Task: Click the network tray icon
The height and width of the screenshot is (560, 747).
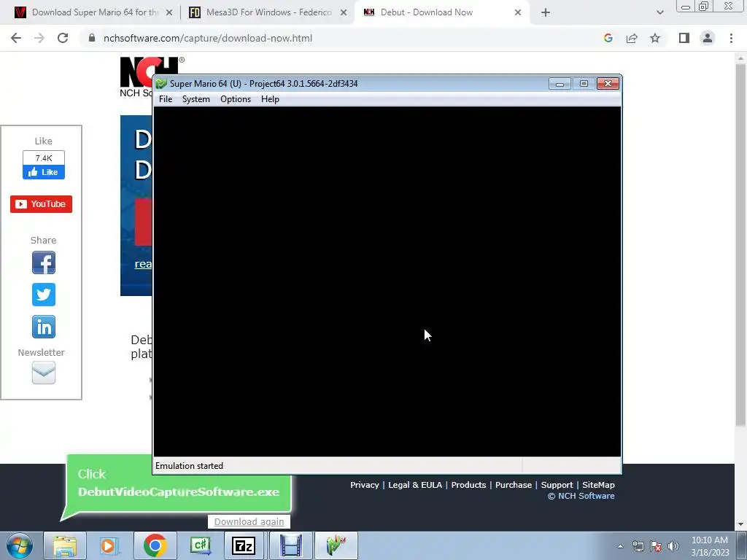Action: (638, 546)
